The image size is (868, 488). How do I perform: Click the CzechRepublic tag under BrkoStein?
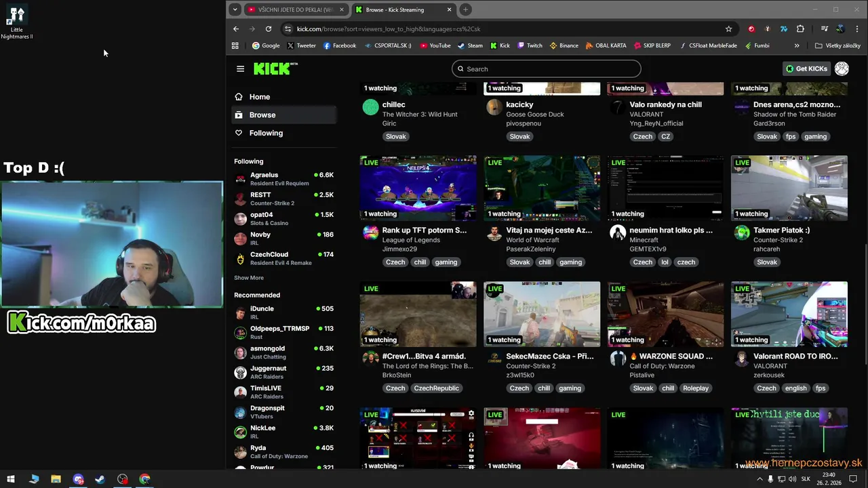click(x=437, y=388)
